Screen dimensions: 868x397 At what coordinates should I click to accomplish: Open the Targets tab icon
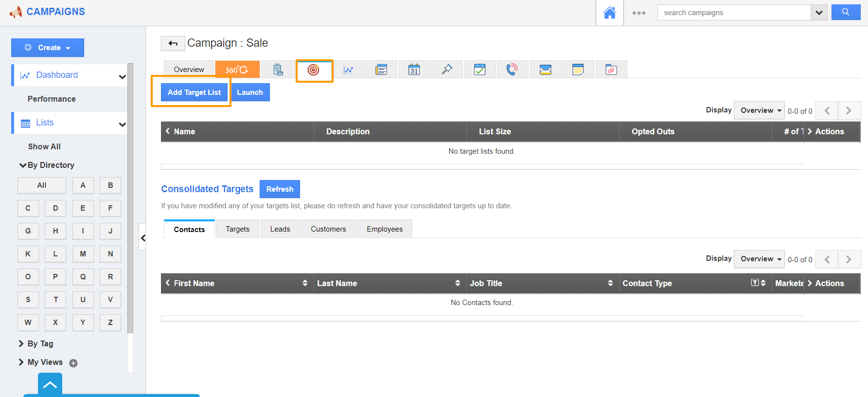pyautogui.click(x=314, y=70)
